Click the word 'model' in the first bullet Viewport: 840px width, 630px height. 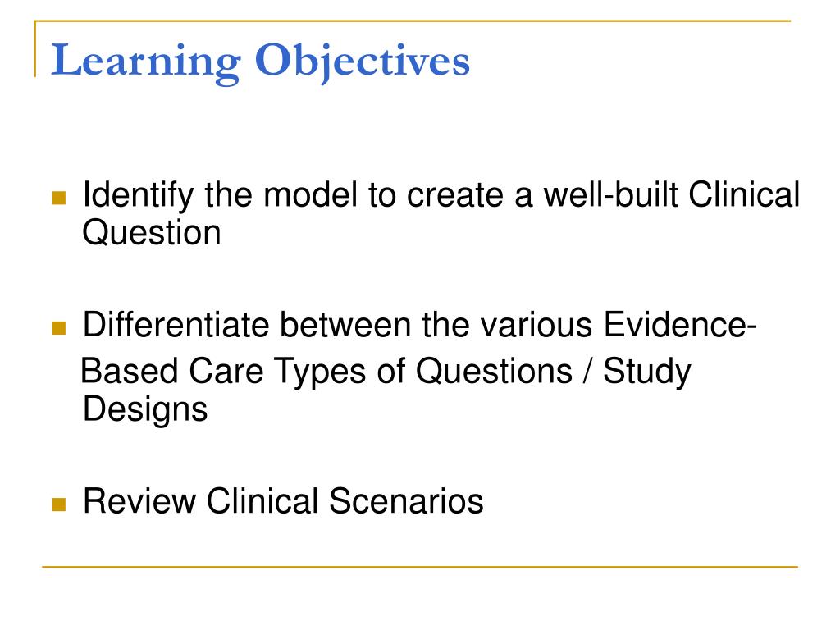pyautogui.click(x=310, y=194)
